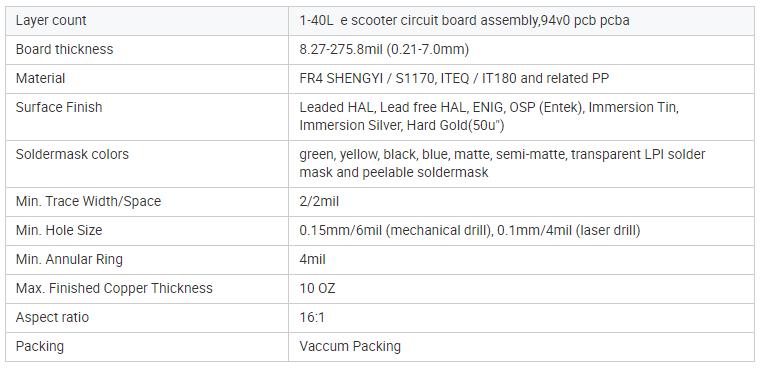Viewport: 764px width, 369px height.
Task: Click the Min. Hole Size label
Action: pos(59,230)
